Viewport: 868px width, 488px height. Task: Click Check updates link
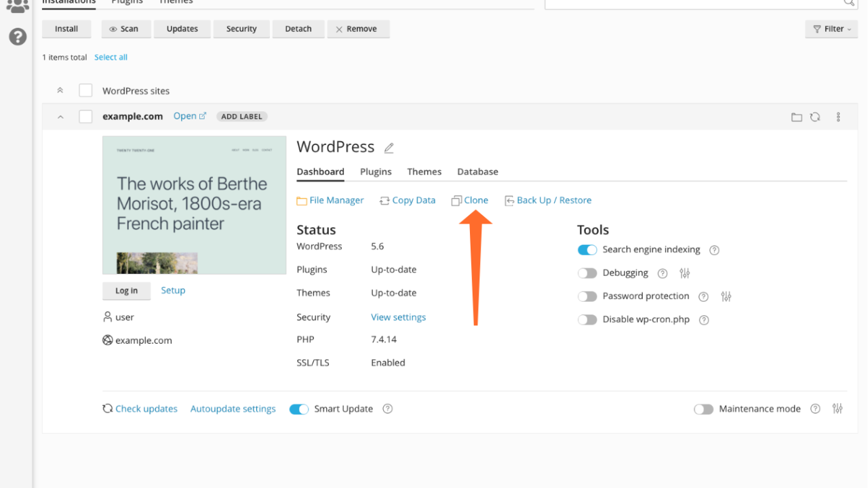pyautogui.click(x=140, y=409)
